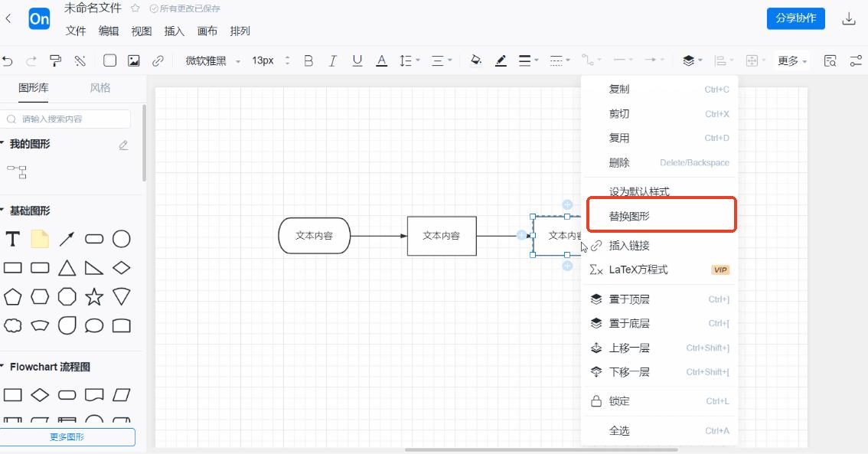Click the 分享协作 button
The height and width of the screenshot is (454, 868).
pos(796,18)
